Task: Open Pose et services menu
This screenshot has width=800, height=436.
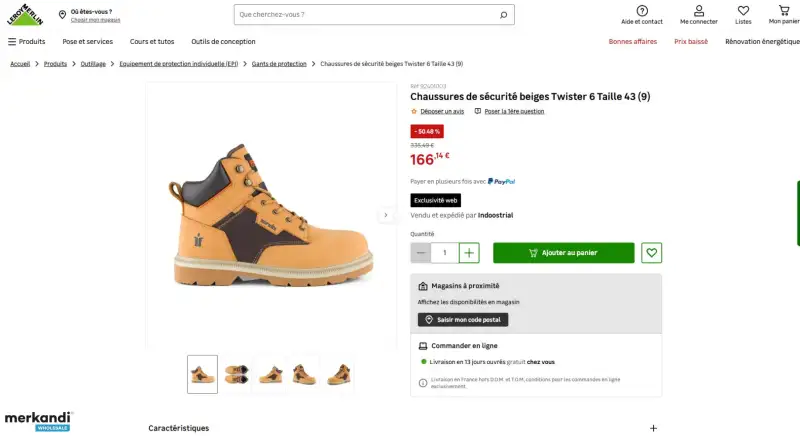Action: tap(88, 42)
